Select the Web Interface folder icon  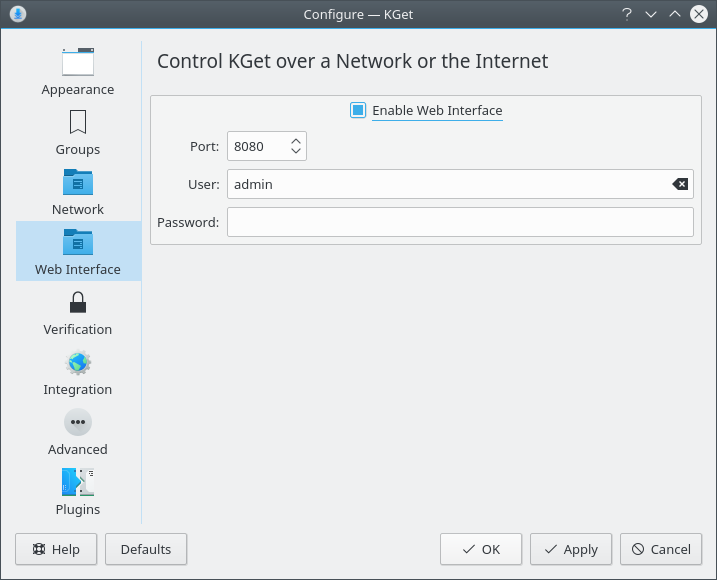pyautogui.click(x=77, y=242)
